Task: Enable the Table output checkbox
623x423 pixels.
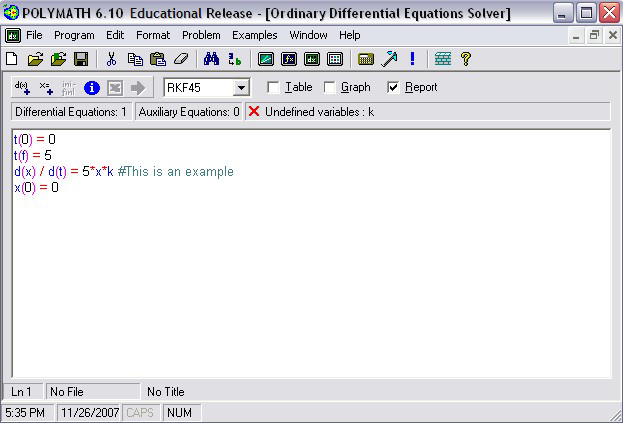Action: coord(273,87)
